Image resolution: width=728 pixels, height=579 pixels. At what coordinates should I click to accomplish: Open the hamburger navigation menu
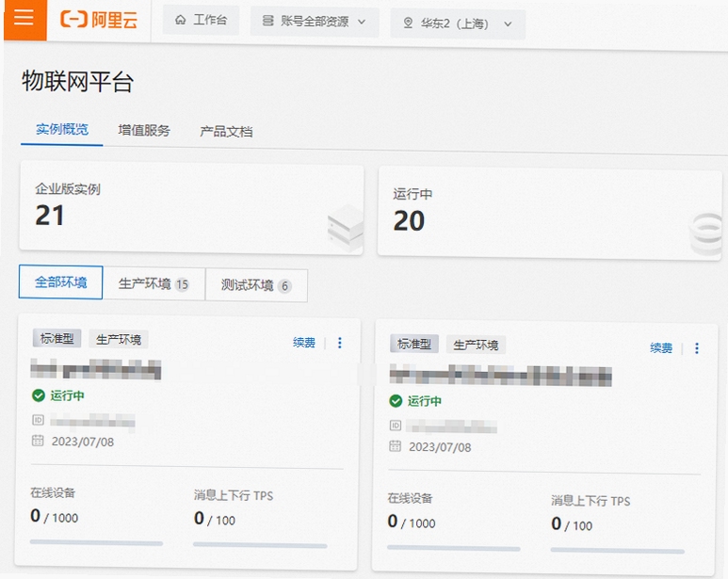[24, 19]
